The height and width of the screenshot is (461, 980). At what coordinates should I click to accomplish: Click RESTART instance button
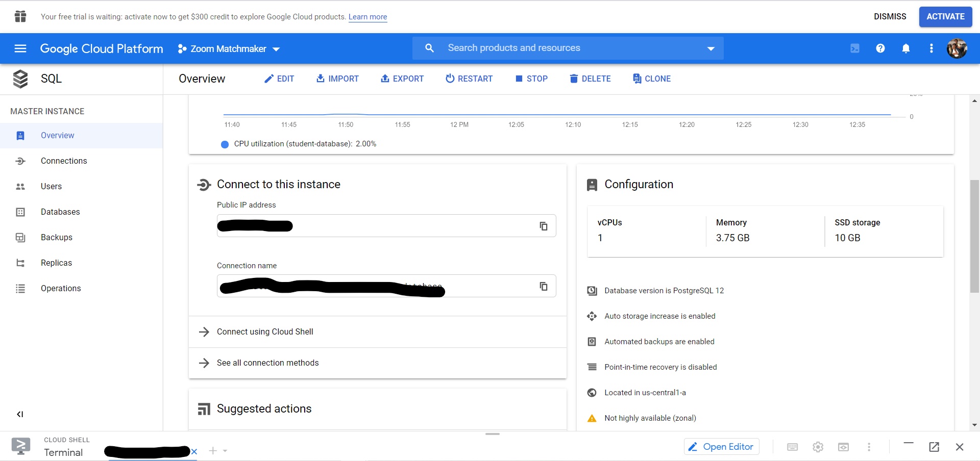pos(469,79)
